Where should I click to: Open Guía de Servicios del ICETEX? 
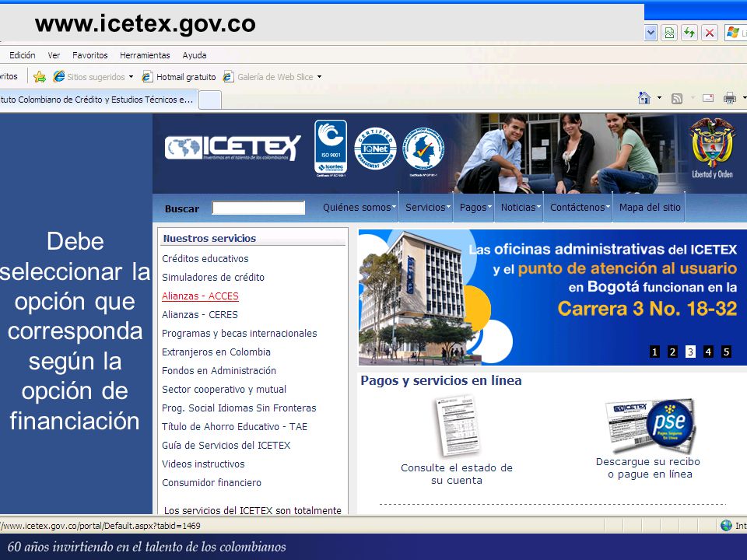tap(226, 445)
